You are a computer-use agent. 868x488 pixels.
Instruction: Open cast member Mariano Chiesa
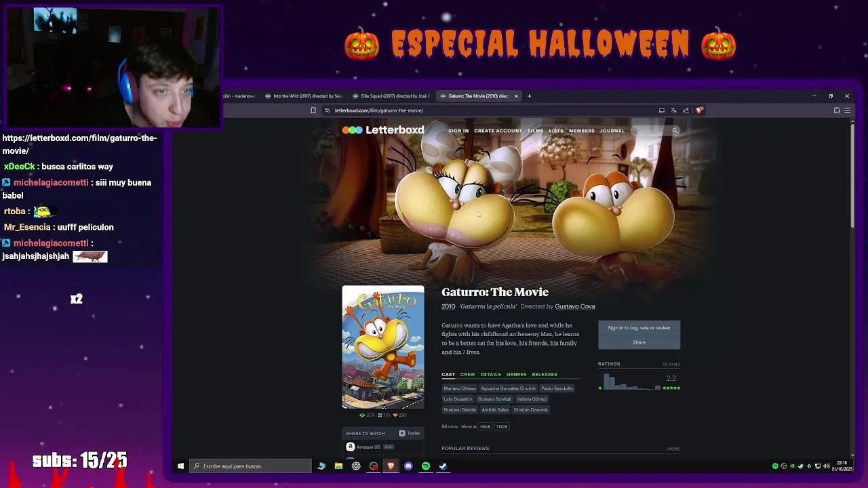[x=460, y=388]
